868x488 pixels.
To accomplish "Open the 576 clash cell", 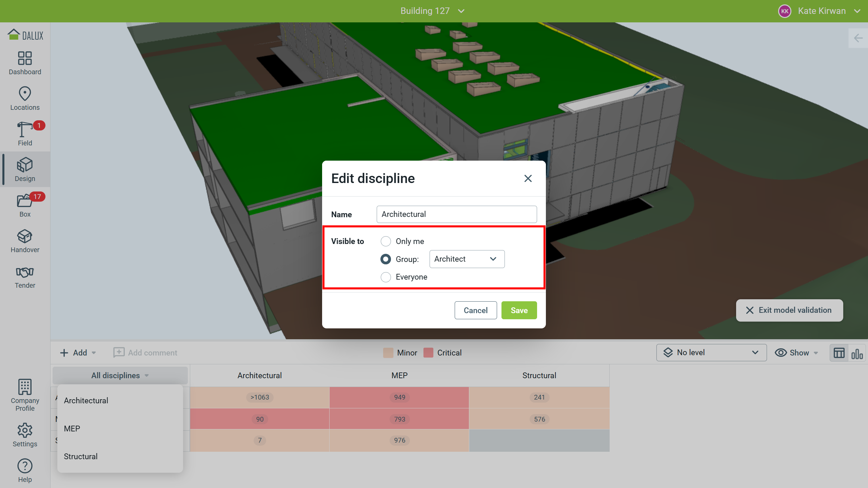I will pos(539,419).
